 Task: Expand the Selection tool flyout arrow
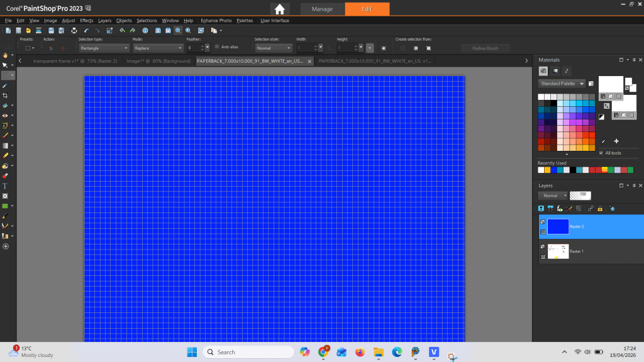coord(13,75)
